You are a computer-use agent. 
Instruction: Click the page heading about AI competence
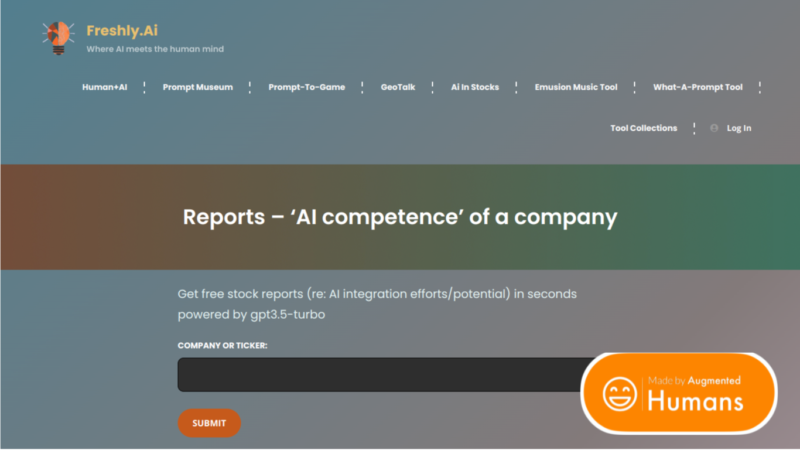400,217
